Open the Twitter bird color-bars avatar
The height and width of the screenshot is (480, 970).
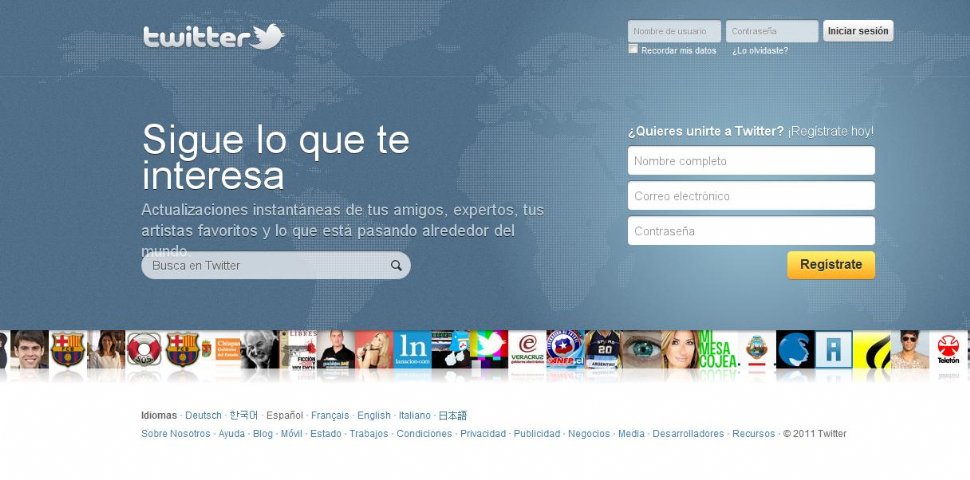tap(489, 350)
